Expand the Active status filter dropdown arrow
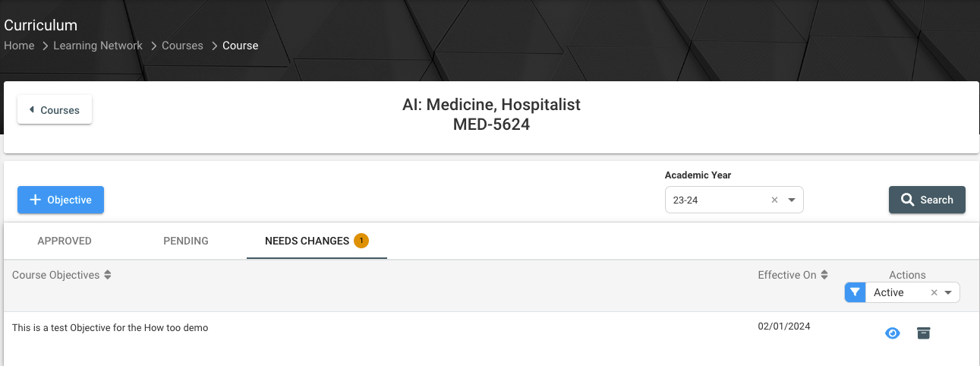Image resolution: width=980 pixels, height=366 pixels. [x=948, y=292]
